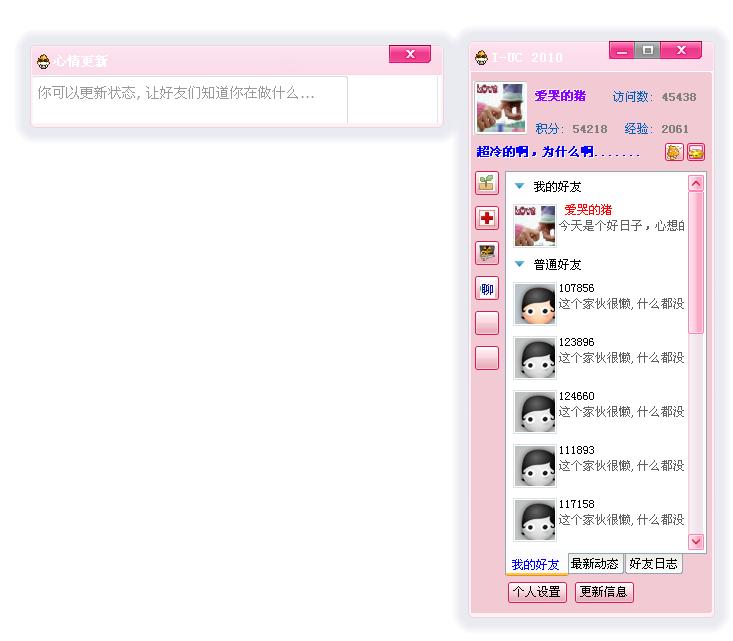Close the 心情更新 window
Viewport: 733px width, 641px height.
coord(410,54)
